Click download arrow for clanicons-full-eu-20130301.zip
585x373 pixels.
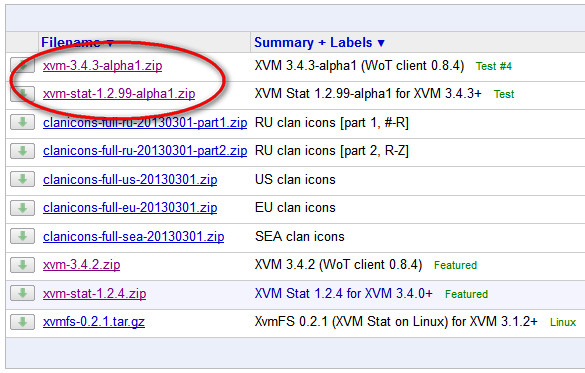coord(22,208)
